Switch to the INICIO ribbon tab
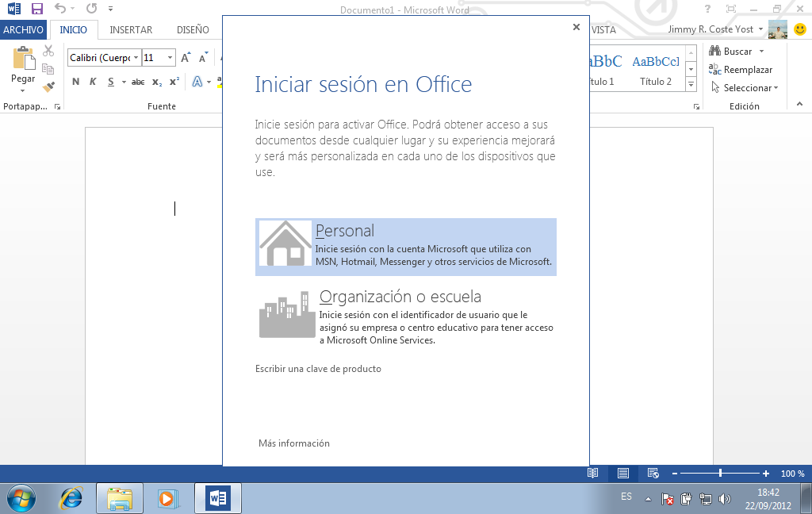The width and height of the screenshot is (812, 514). [73, 29]
